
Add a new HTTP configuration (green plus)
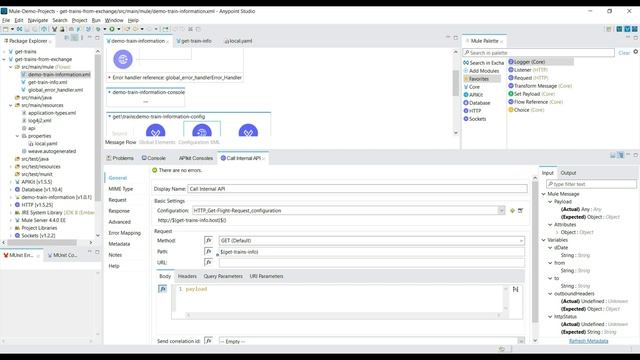coord(512,211)
